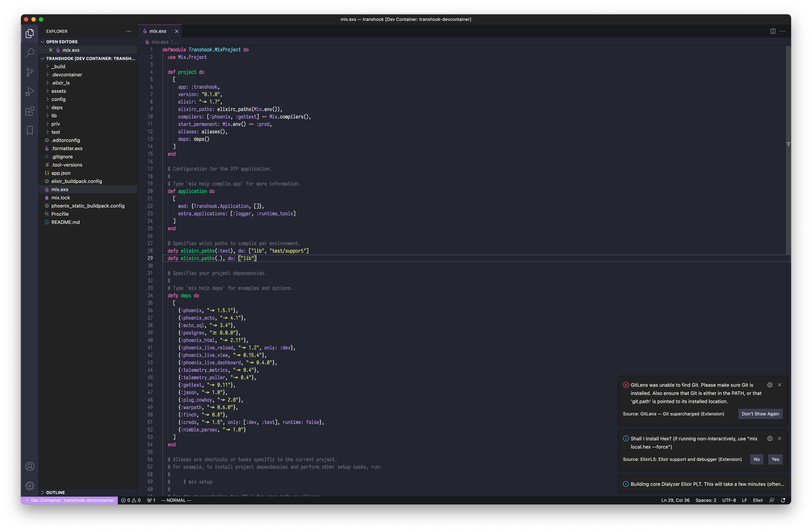Click the Dev Container remote indicator
Image resolution: width=812 pixels, height=532 pixels.
pos(69,500)
